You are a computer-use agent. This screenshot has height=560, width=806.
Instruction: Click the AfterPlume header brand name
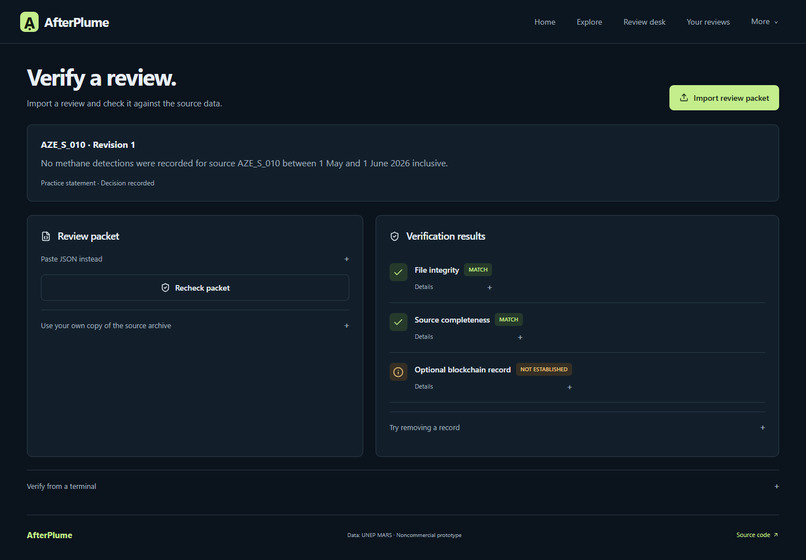coord(77,23)
